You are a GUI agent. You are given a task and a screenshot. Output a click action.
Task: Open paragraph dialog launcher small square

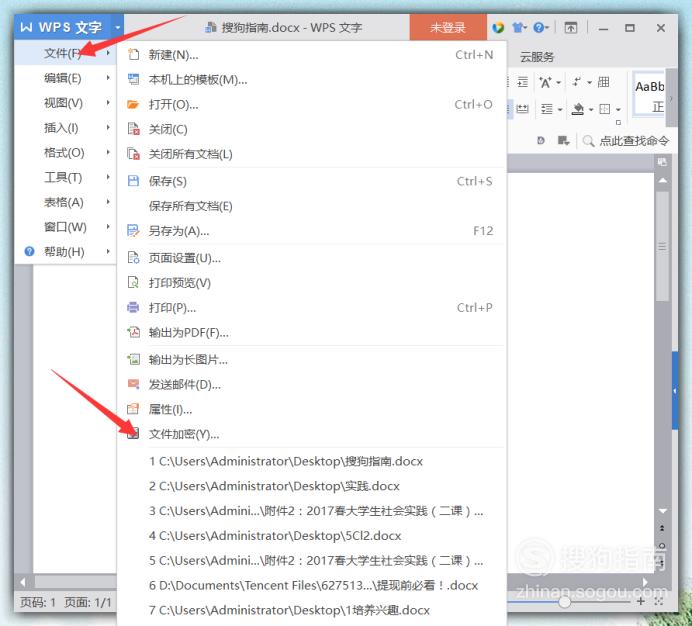pos(618,122)
